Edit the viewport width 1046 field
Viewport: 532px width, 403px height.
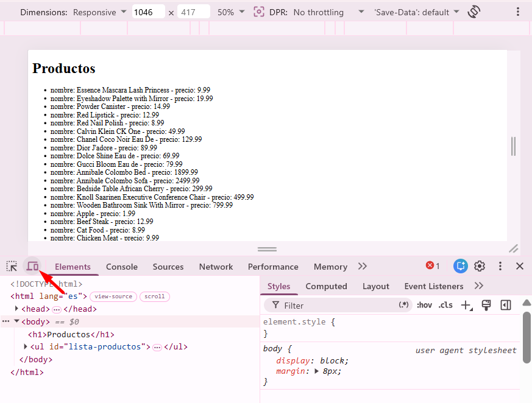coord(148,12)
